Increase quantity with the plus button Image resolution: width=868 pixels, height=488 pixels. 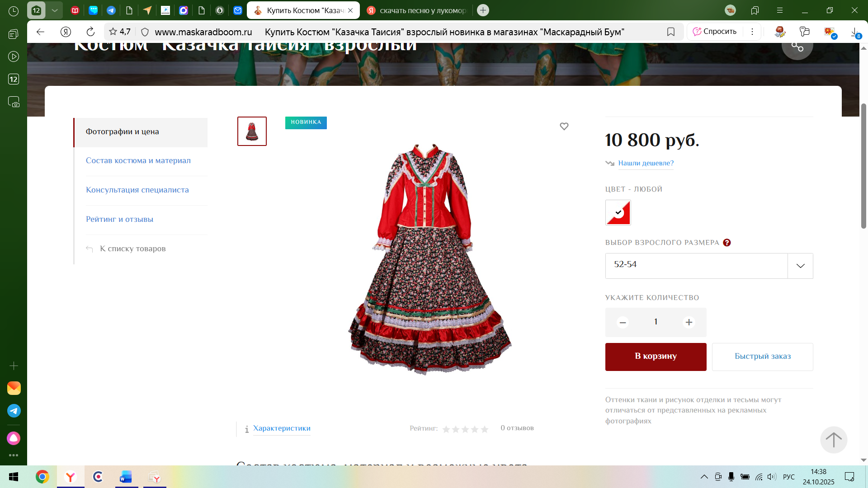tap(689, 322)
